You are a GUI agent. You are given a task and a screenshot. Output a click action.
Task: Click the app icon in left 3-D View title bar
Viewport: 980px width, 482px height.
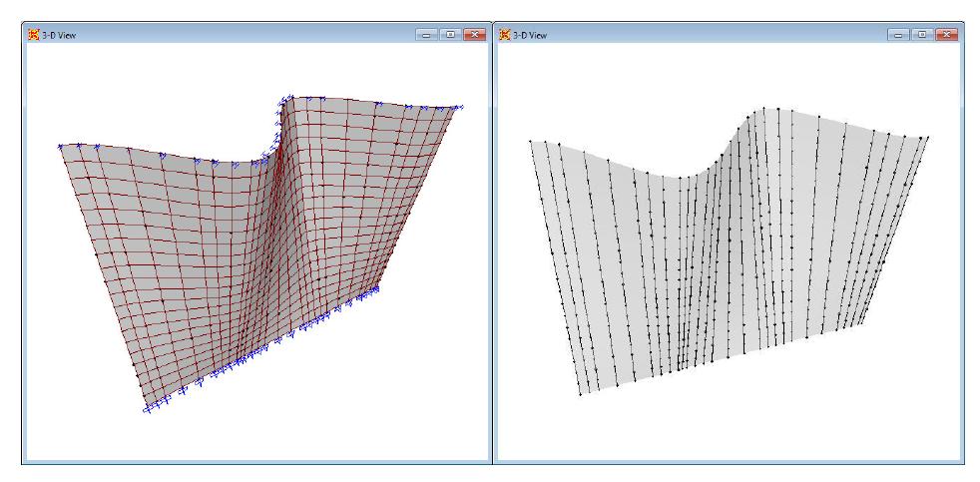coord(34,35)
